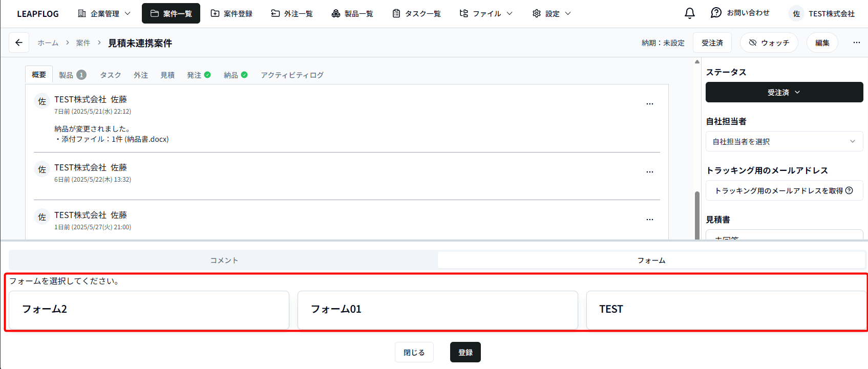Switch to the コメント tab
The height and width of the screenshot is (369, 868).
pos(224,261)
